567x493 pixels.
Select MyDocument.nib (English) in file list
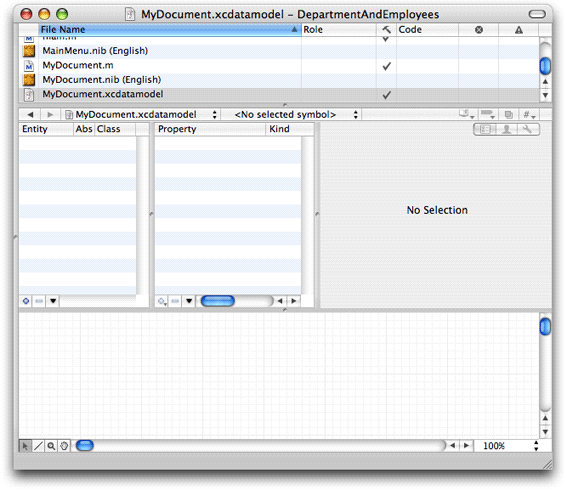[278, 80]
